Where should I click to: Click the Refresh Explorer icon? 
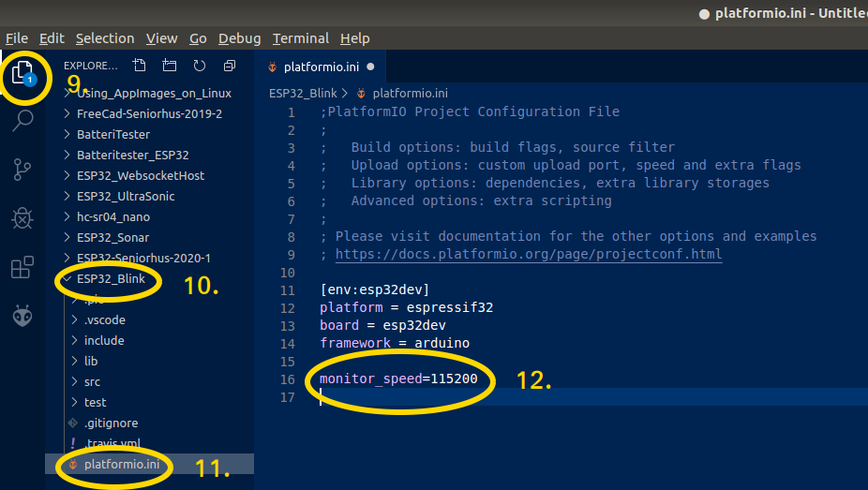pos(200,66)
